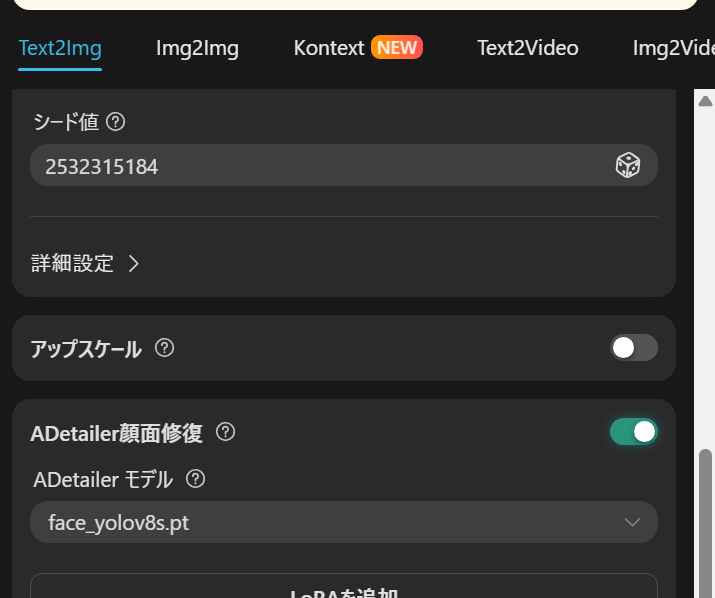Click the scrollbar up arrow
Viewport: 715px width, 598px height.
click(705, 101)
